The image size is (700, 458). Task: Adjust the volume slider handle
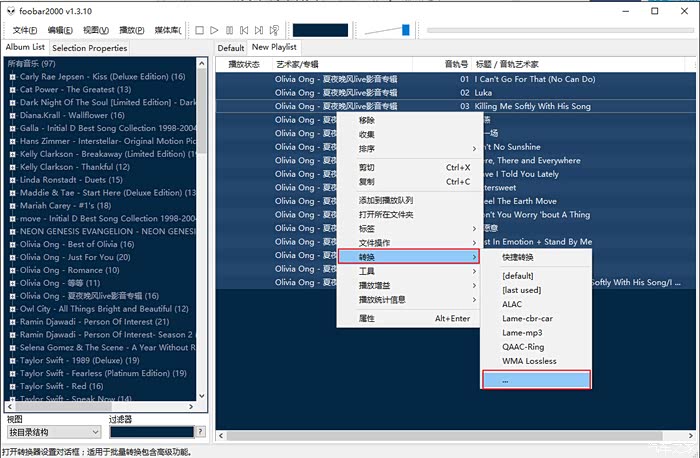coord(405,30)
